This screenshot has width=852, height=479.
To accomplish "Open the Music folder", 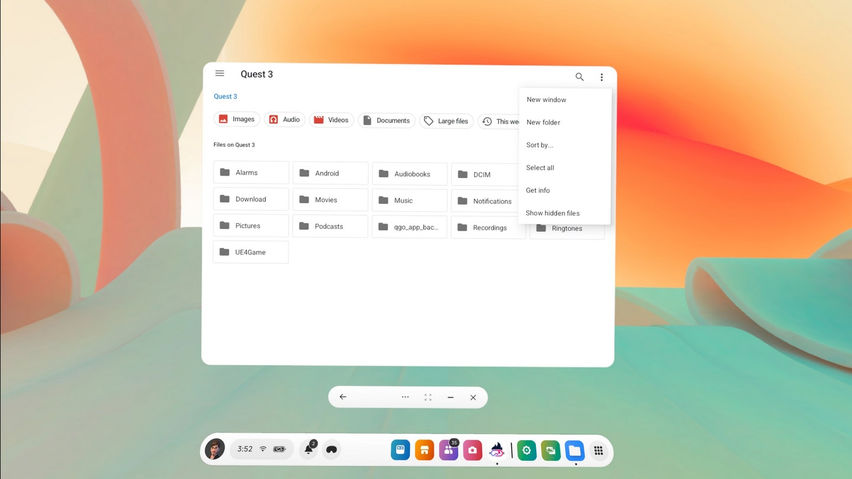I will [x=410, y=200].
